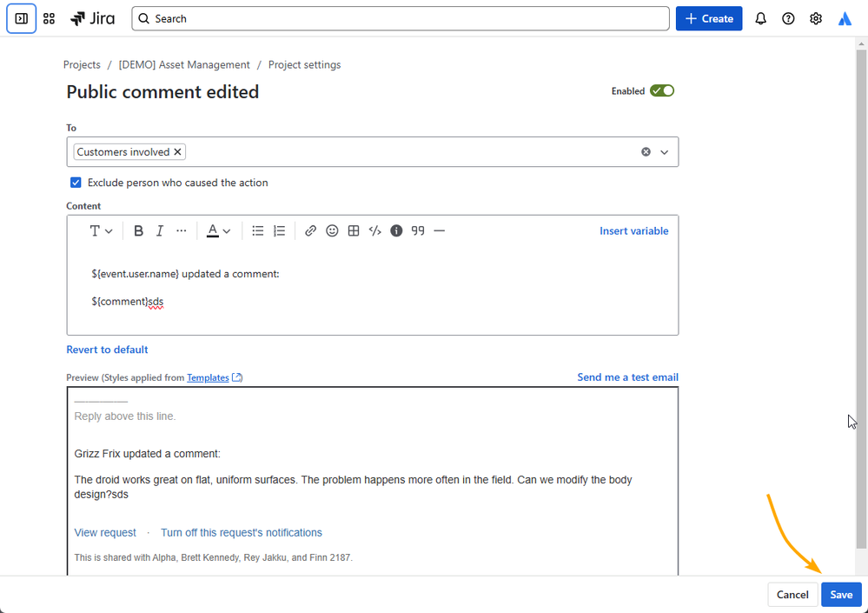Open the emoji picker
868x613 pixels.
pyautogui.click(x=332, y=231)
